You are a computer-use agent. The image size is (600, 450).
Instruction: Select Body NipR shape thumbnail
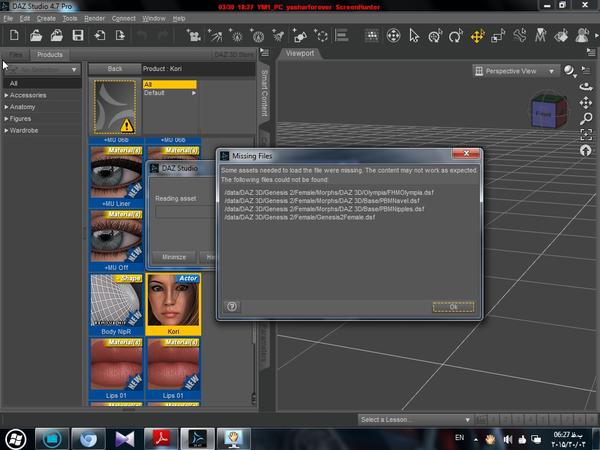[x=116, y=304]
